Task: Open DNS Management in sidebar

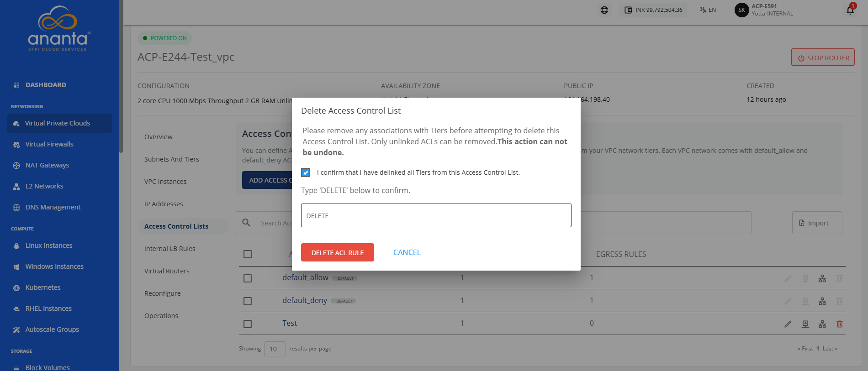Action: coord(53,207)
